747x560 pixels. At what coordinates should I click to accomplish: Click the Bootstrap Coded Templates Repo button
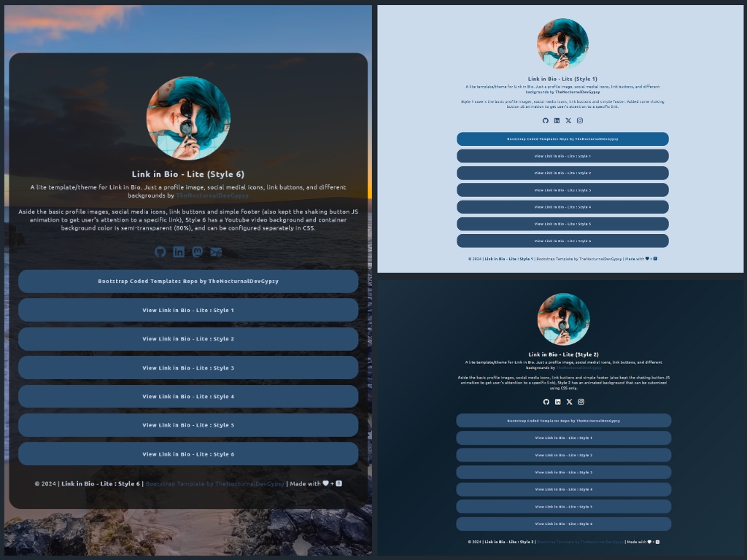click(x=187, y=281)
